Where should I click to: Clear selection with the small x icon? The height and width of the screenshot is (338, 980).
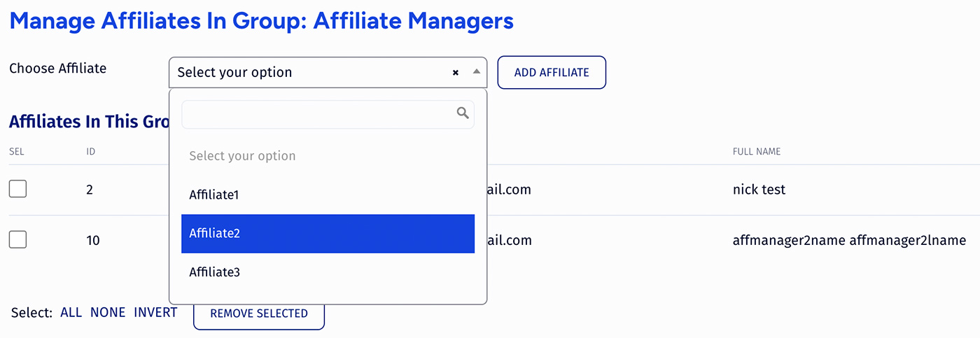pyautogui.click(x=455, y=72)
